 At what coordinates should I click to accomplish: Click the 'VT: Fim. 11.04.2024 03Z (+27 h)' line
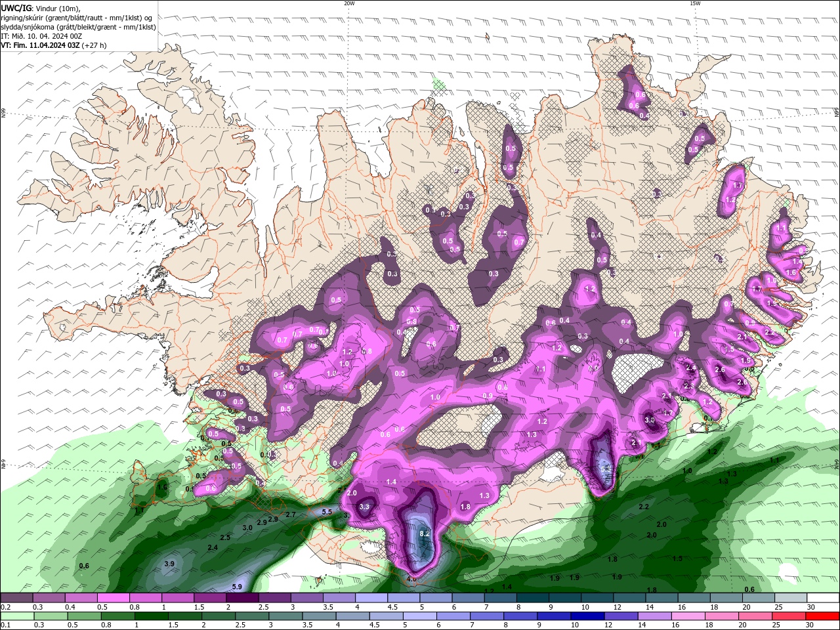pos(53,45)
